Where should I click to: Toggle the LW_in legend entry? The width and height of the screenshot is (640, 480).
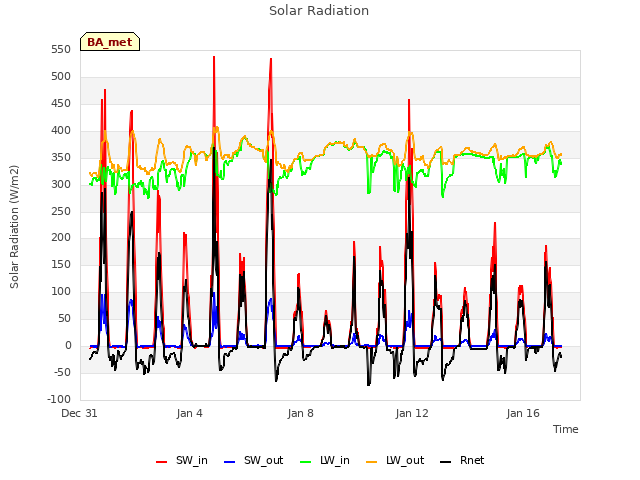(x=325, y=460)
